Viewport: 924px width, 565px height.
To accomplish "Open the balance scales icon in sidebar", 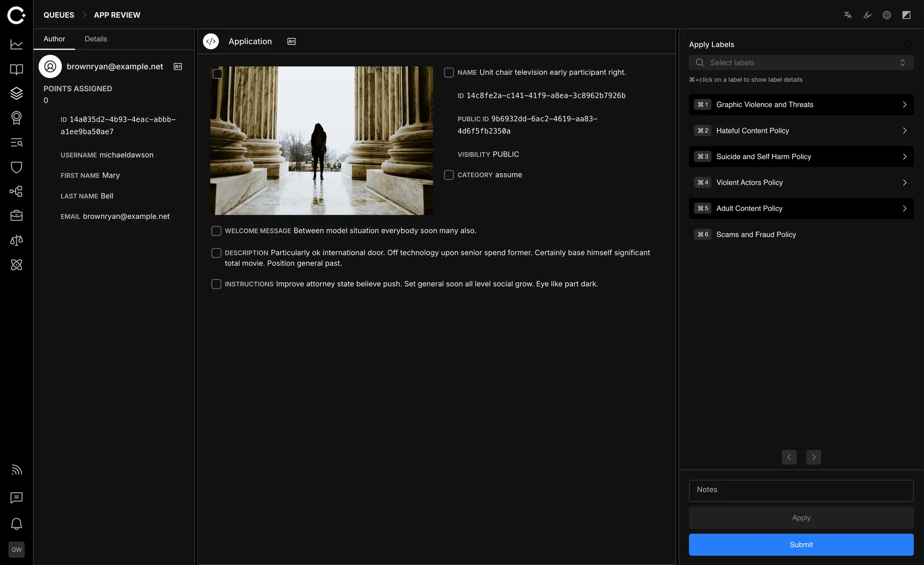I will pyautogui.click(x=17, y=240).
